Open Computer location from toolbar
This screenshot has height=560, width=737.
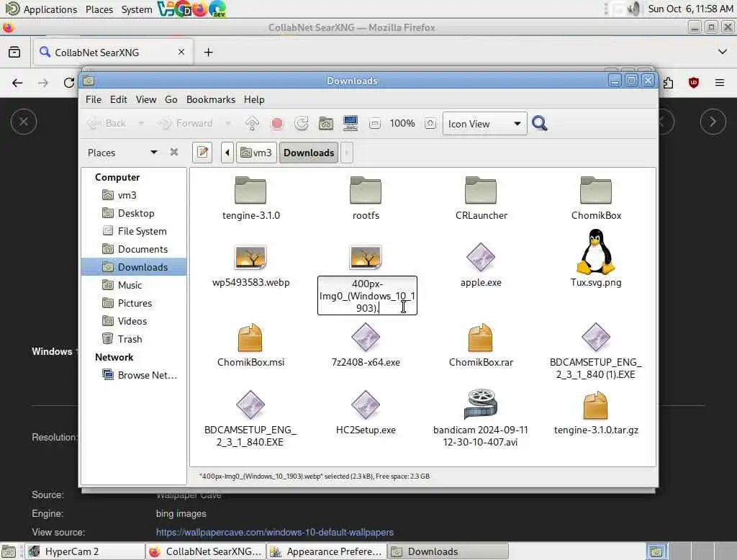(351, 123)
